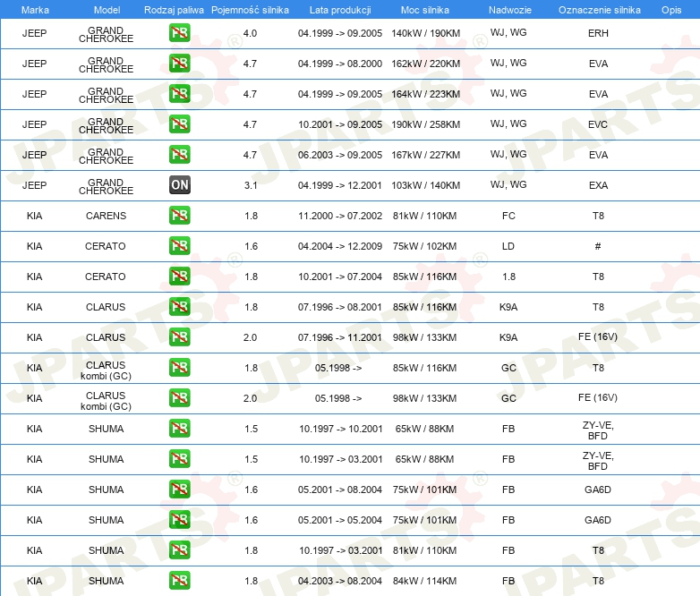Click the Pojemność silnika column header
This screenshot has height=596, width=700.
[250, 10]
